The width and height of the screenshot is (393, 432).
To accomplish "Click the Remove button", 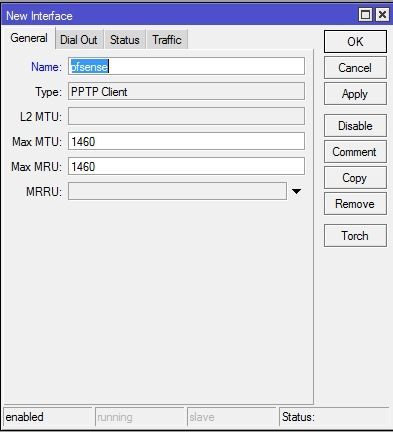I will [355, 204].
